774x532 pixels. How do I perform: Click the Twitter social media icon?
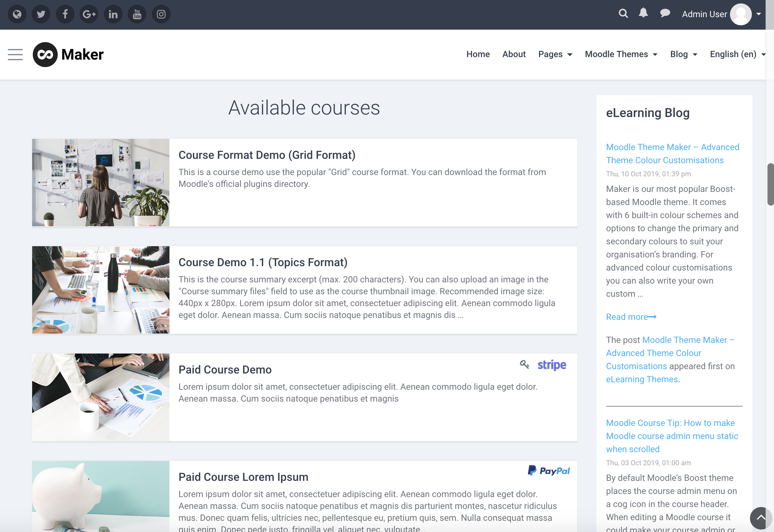(41, 13)
